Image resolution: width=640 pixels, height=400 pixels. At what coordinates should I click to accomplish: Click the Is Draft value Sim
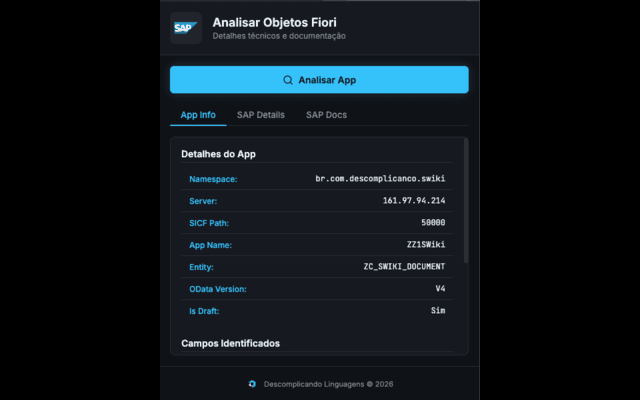438,311
